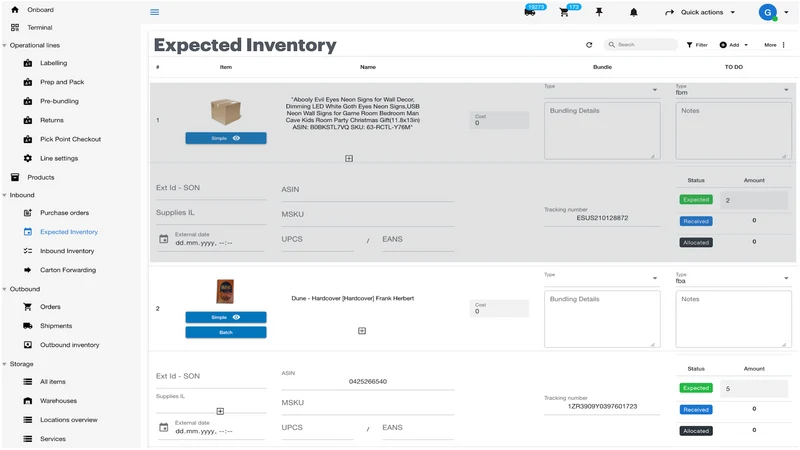Click Dune Notes text area
This screenshot has height=450, width=800.
[x=734, y=319]
